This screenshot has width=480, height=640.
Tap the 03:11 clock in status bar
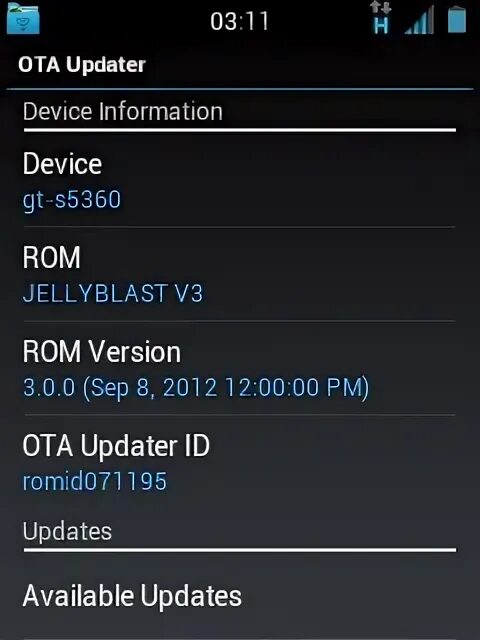(x=240, y=21)
